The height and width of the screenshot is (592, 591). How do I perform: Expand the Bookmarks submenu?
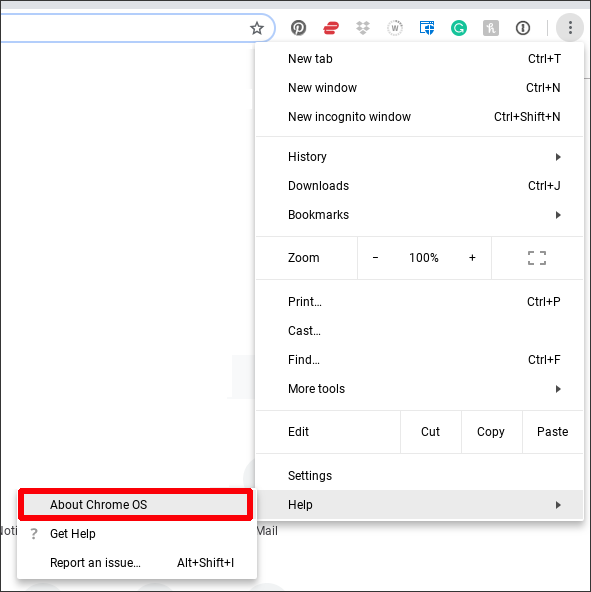pos(420,215)
